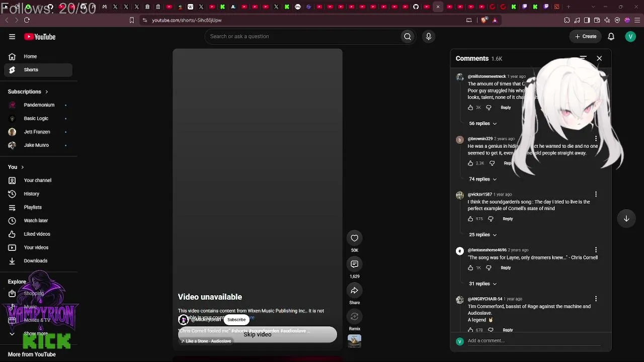Screen dimensions: 644x362
Task: Reply to the @vicksv1587 comment
Action: click(x=508, y=219)
